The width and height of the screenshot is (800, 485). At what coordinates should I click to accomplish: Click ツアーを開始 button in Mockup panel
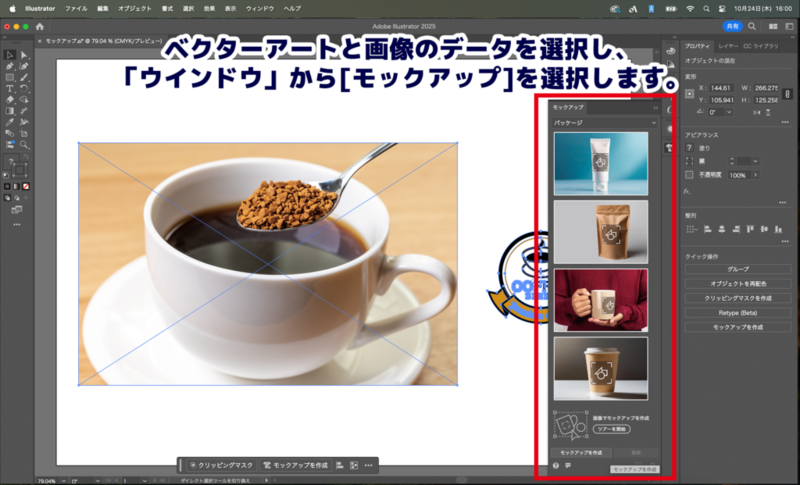pos(611,429)
